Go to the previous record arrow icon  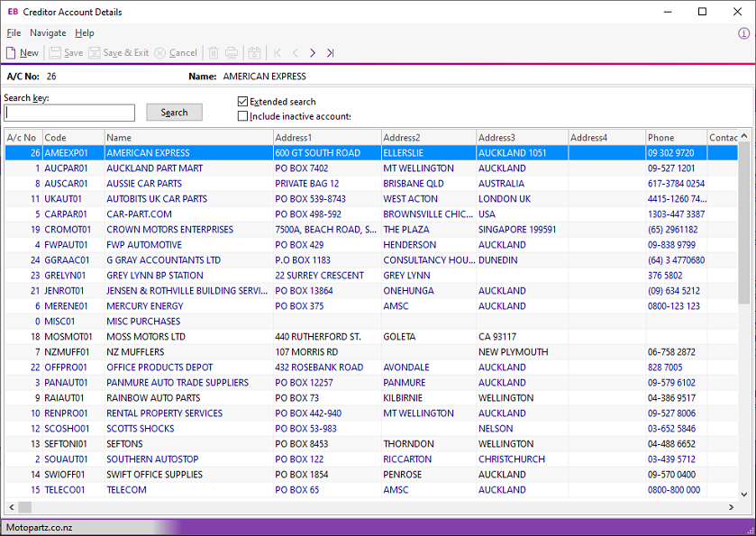[x=295, y=52]
